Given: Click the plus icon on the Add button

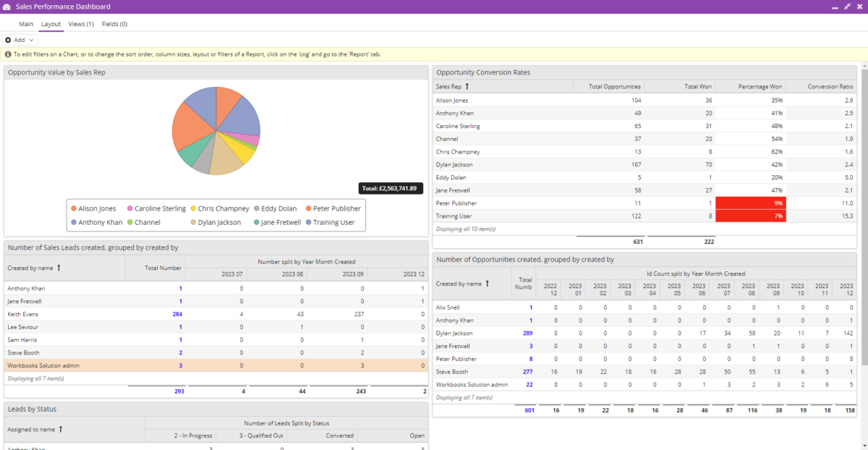Looking at the screenshot, I should tap(7, 39).
